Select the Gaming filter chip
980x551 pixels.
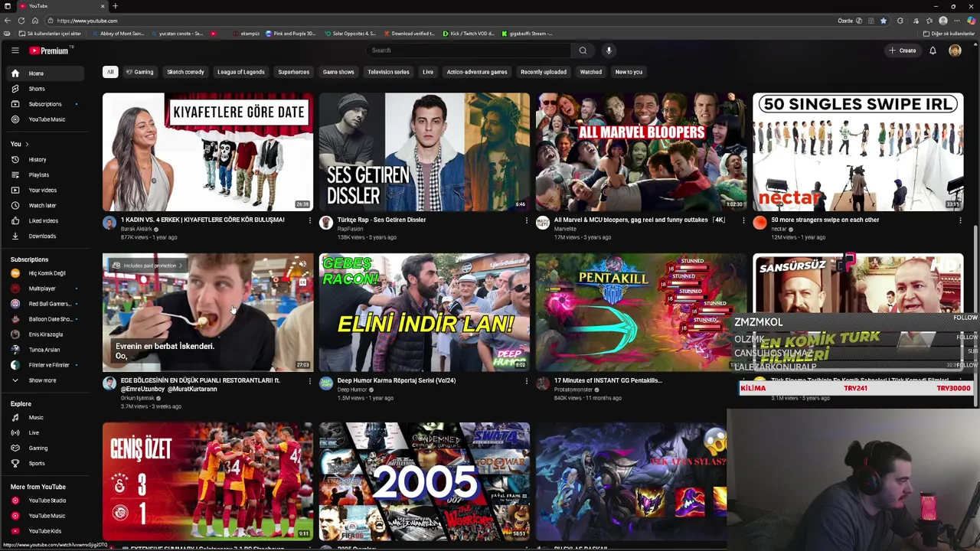click(x=140, y=72)
